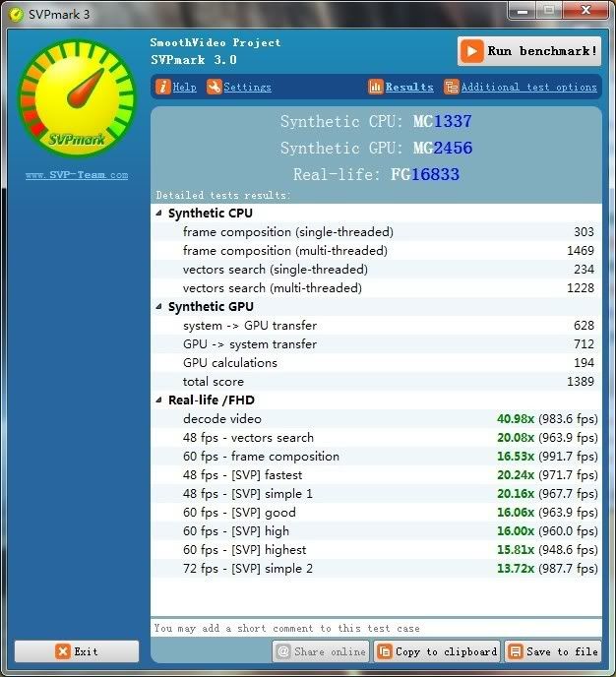Collapse the Synthetic GPU section
Screen dimensions: 616x677
160,307
